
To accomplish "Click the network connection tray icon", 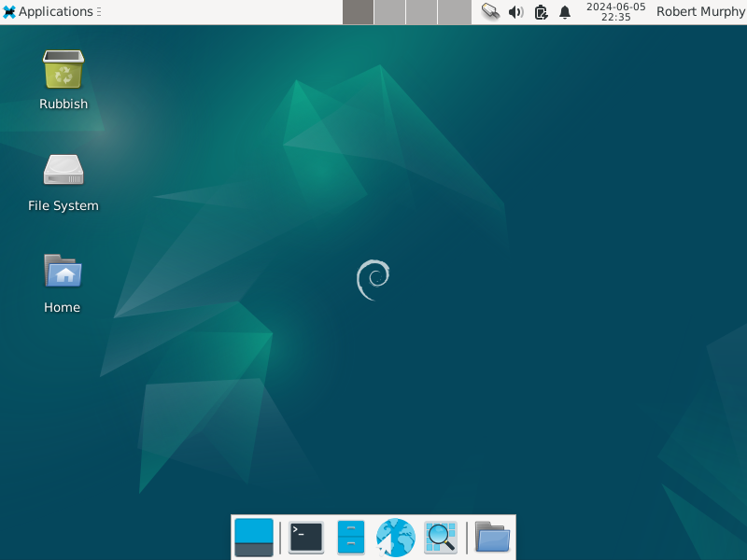I will tap(490, 12).
